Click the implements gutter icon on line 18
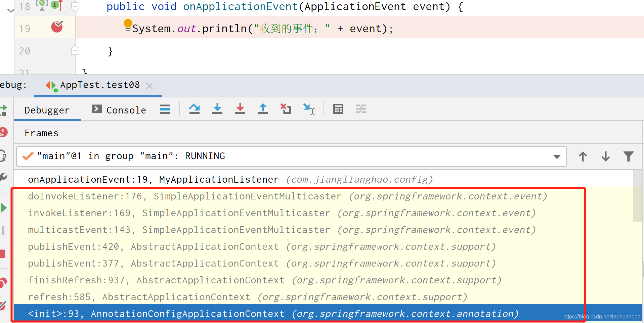The image size is (644, 323). coord(57,5)
